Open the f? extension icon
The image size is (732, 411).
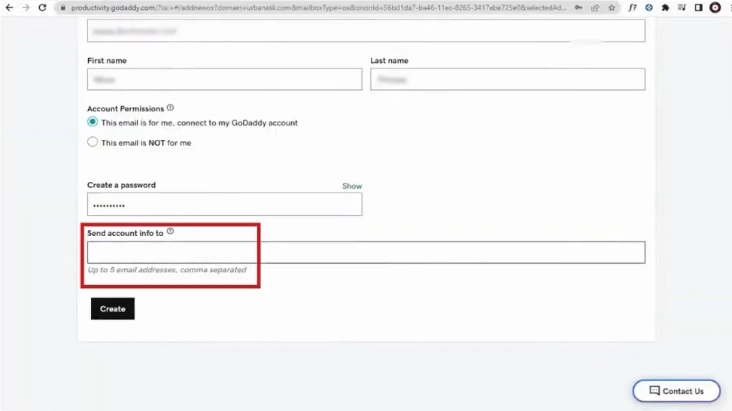click(632, 7)
